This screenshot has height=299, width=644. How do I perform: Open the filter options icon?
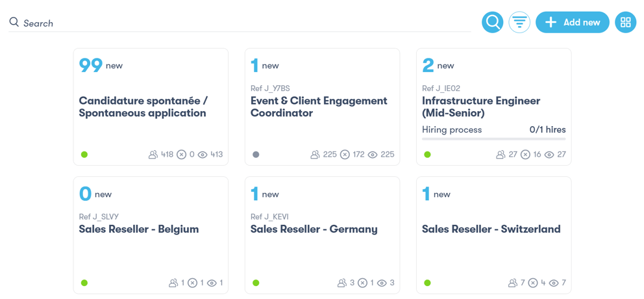point(519,23)
